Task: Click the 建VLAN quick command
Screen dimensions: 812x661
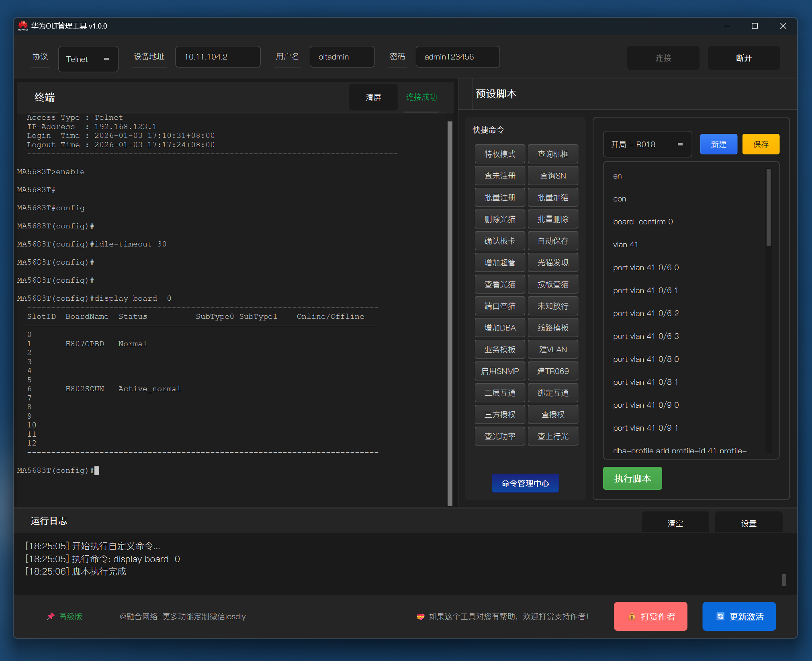Action: [x=553, y=349]
